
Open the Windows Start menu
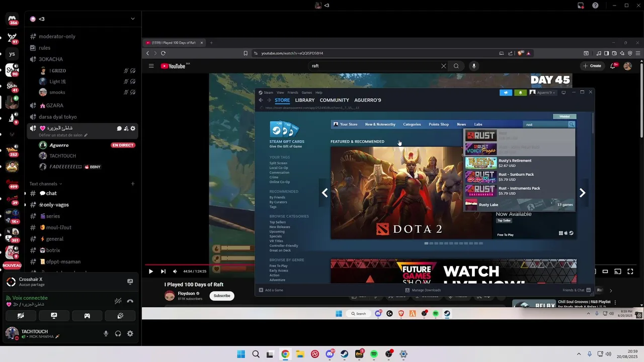[x=241, y=354]
